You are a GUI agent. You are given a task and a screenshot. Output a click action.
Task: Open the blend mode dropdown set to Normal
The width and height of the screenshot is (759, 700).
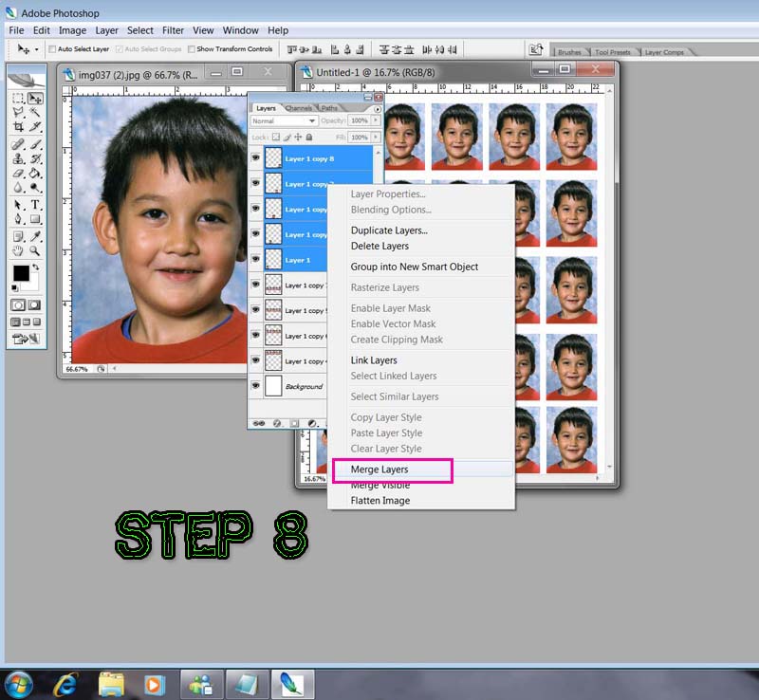[284, 121]
